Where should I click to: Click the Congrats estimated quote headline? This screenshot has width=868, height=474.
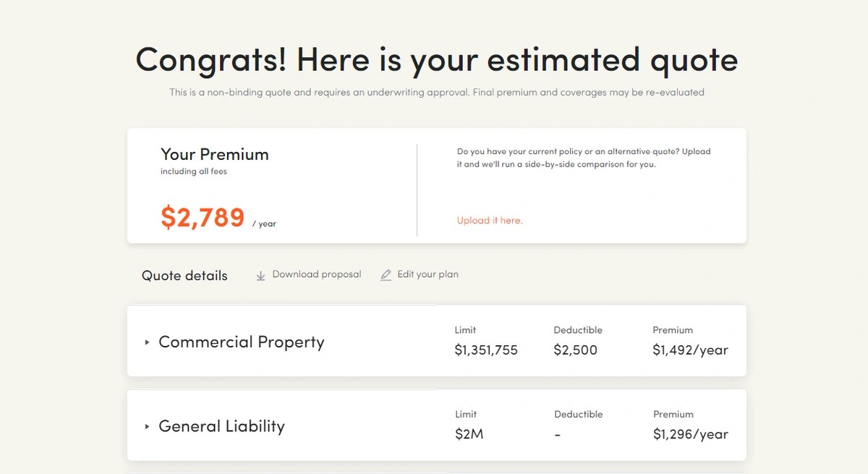[x=437, y=59]
